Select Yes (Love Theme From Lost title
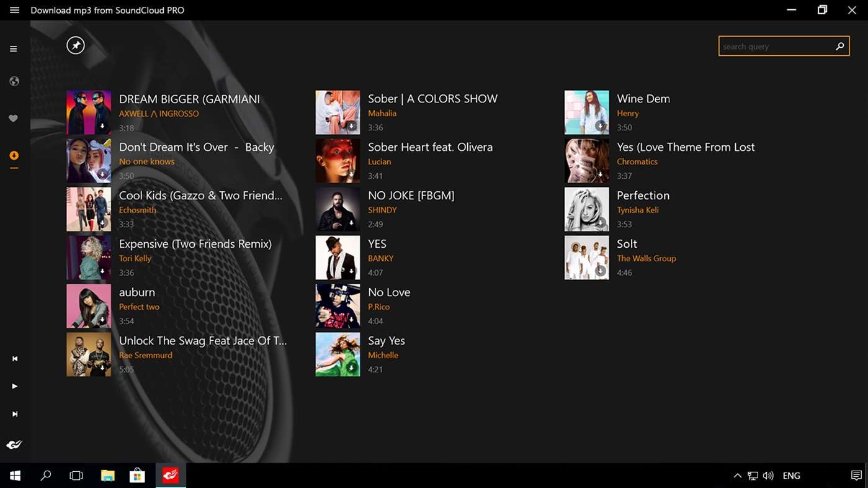This screenshot has width=868, height=488. point(686,147)
